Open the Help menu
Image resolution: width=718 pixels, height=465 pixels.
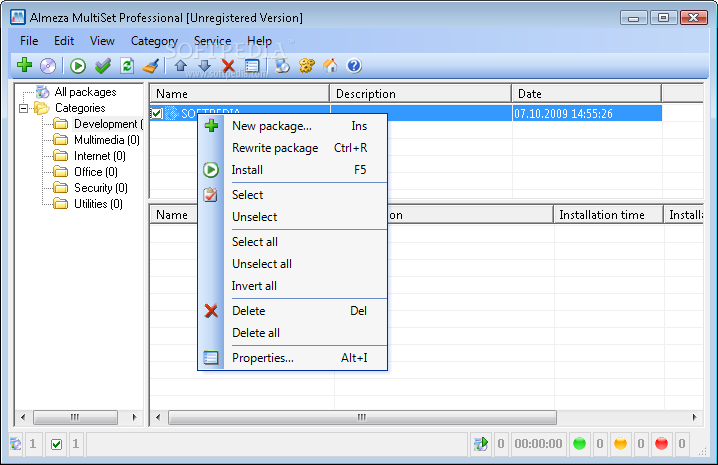click(260, 41)
